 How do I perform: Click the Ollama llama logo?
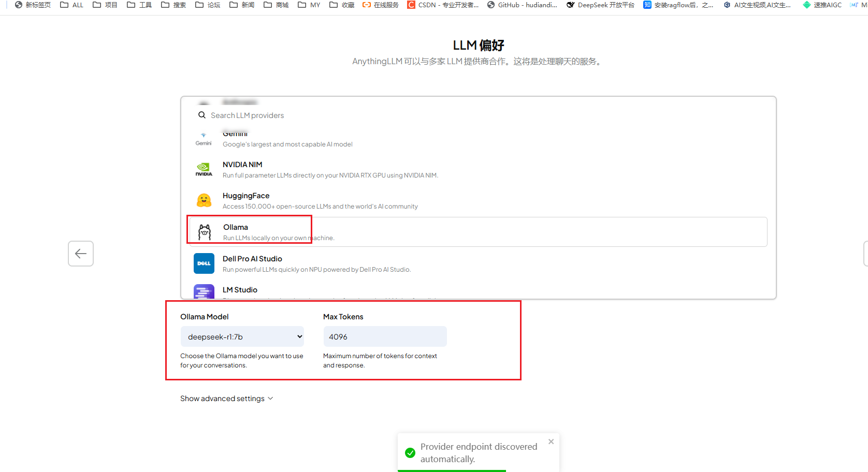coord(205,232)
